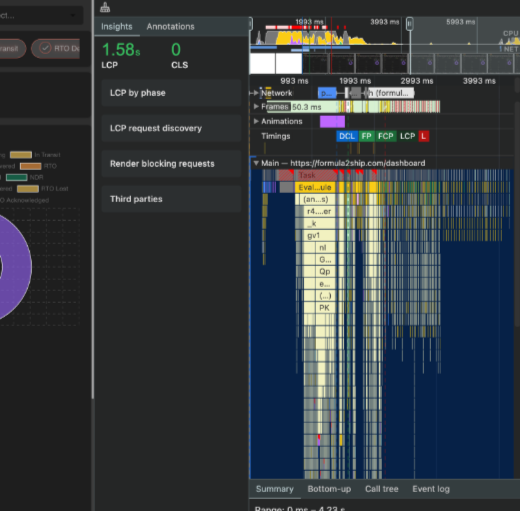This screenshot has width=520, height=511.
Task: Click the orange RTO legend swatch
Action: [x=31, y=166]
